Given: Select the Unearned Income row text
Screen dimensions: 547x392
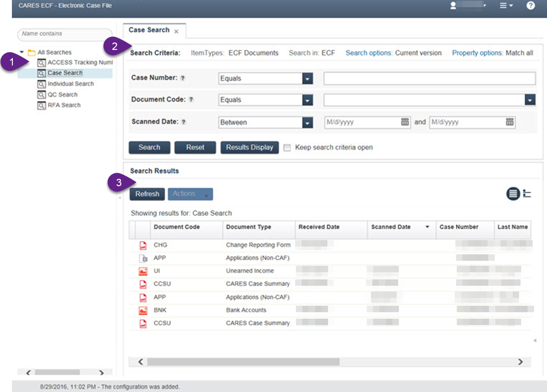Looking at the screenshot, I should coord(250,271).
